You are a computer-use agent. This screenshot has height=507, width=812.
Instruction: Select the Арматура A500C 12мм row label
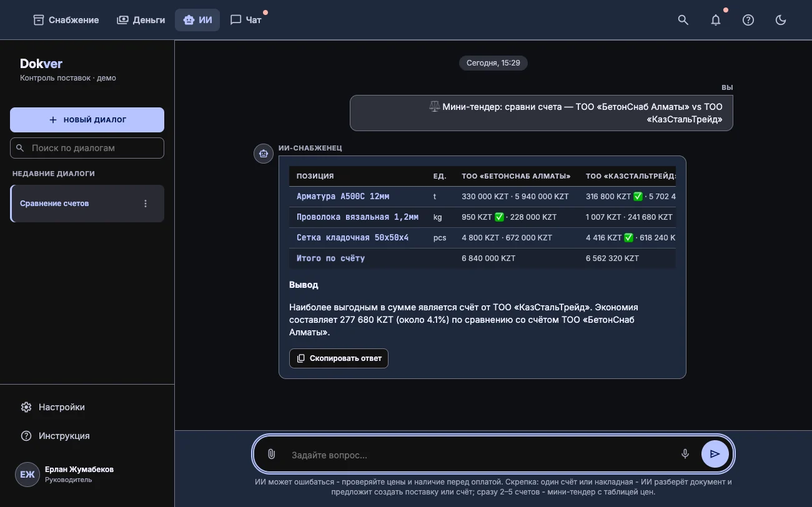pos(343,197)
